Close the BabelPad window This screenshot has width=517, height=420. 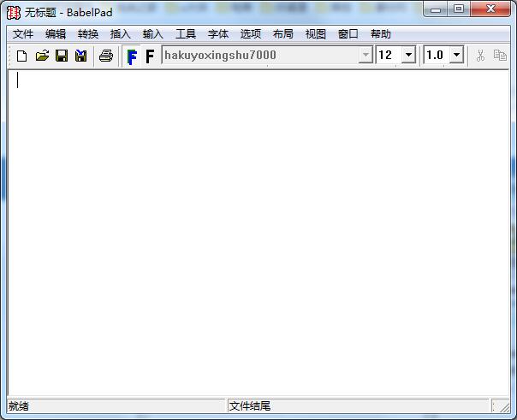click(x=490, y=9)
